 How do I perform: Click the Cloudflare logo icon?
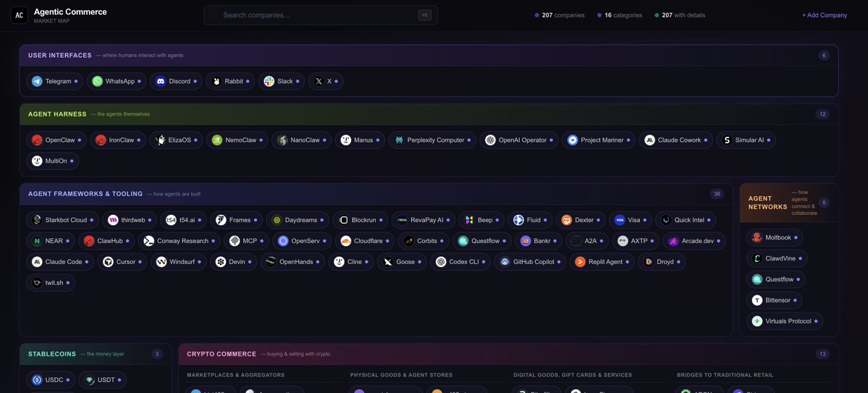click(x=345, y=241)
